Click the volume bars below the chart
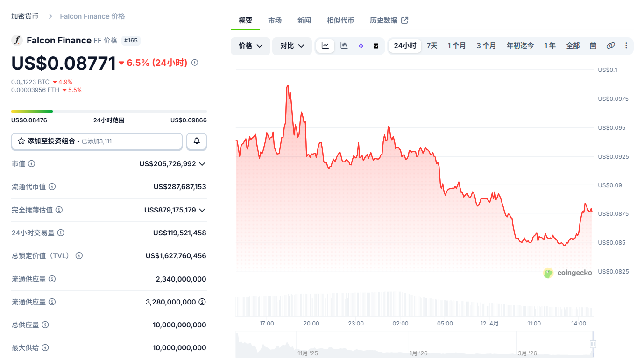The width and height of the screenshot is (644, 360). pyautogui.click(x=414, y=304)
